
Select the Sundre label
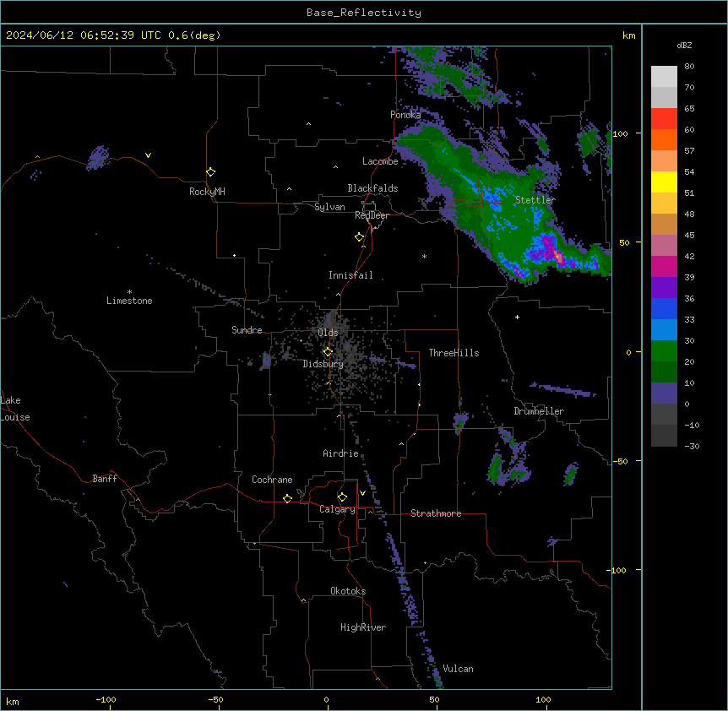pos(247,330)
